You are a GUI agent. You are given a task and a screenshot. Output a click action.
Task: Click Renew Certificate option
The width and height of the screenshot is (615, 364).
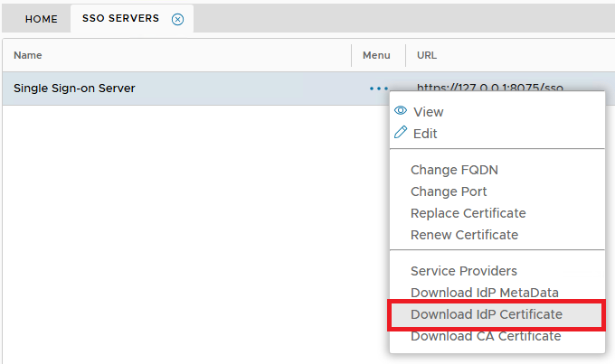click(x=464, y=235)
